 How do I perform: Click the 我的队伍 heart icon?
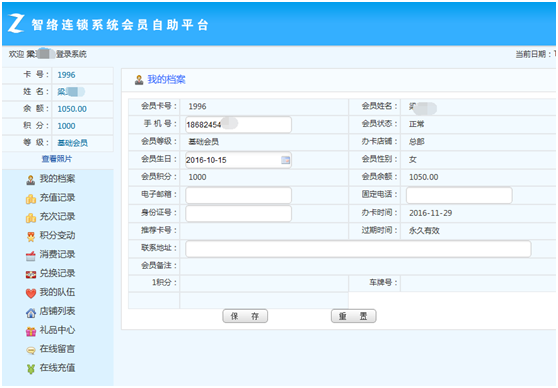tap(31, 293)
